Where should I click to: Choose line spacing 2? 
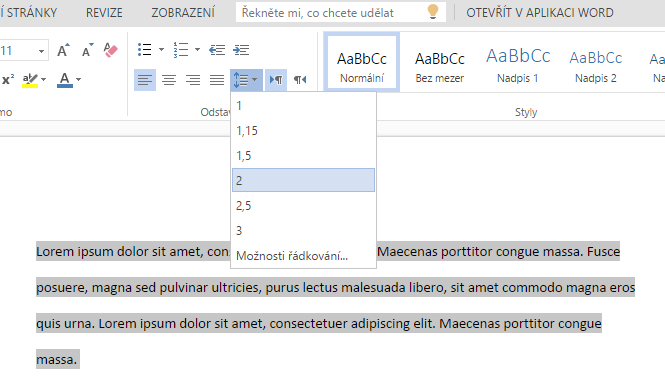(303, 180)
